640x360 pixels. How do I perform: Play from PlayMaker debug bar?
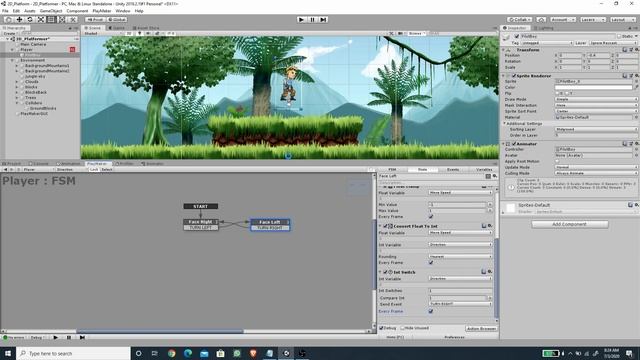point(56,338)
